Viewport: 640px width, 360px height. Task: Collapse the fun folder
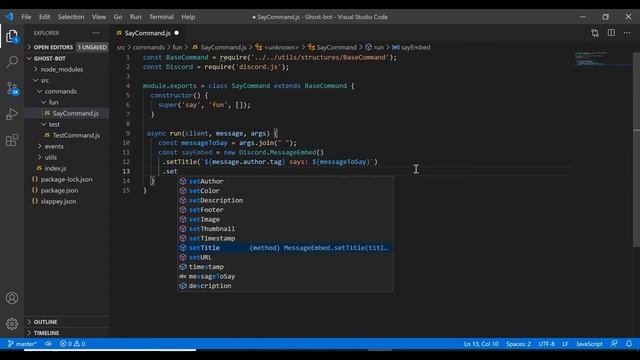67,102
